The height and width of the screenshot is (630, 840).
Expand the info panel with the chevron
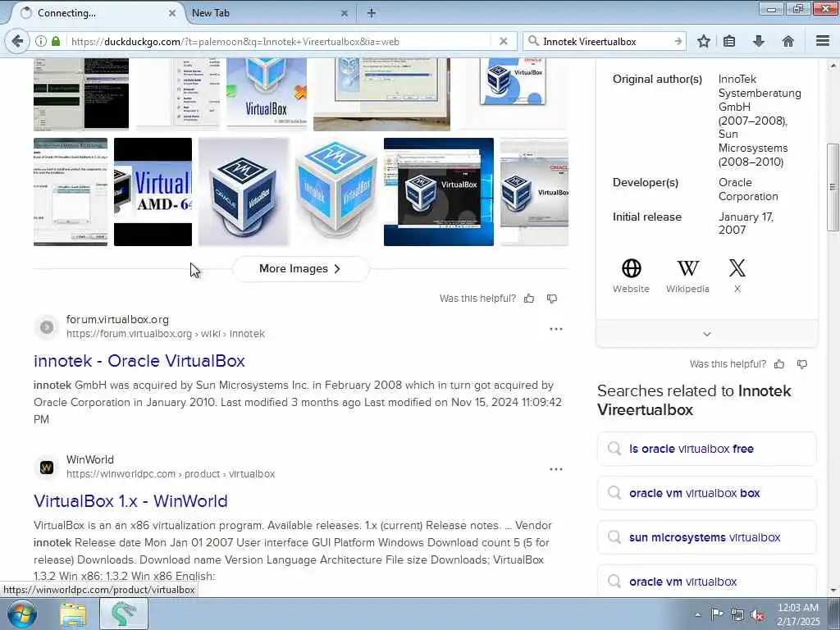coord(706,334)
